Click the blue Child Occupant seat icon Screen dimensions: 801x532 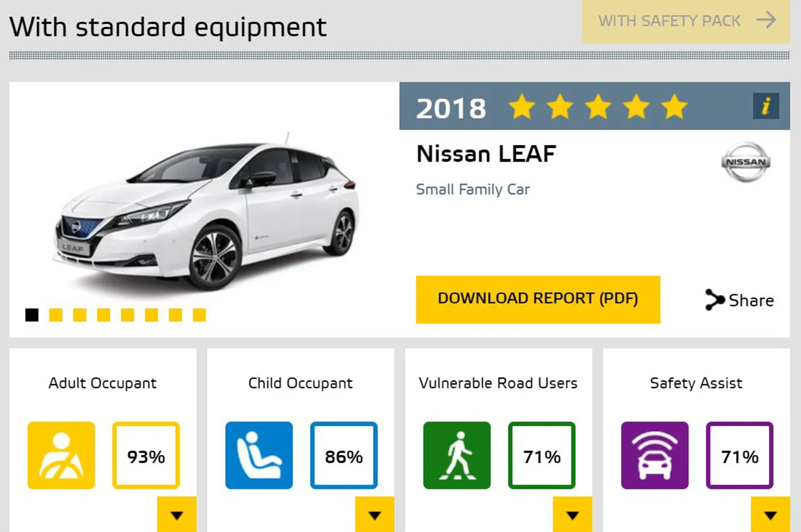(x=259, y=455)
